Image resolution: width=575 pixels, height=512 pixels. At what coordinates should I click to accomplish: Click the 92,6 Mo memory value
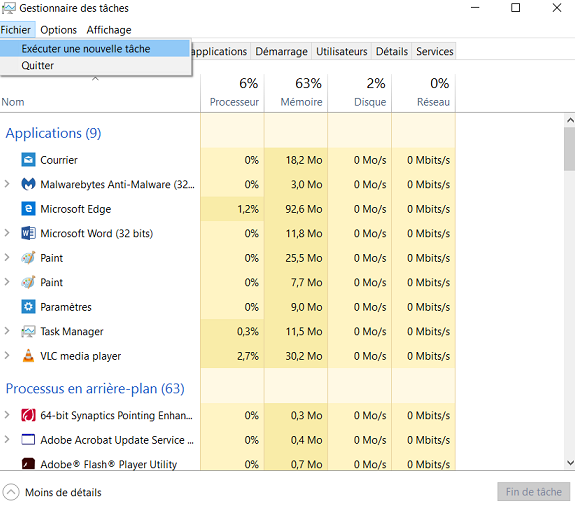pos(304,209)
